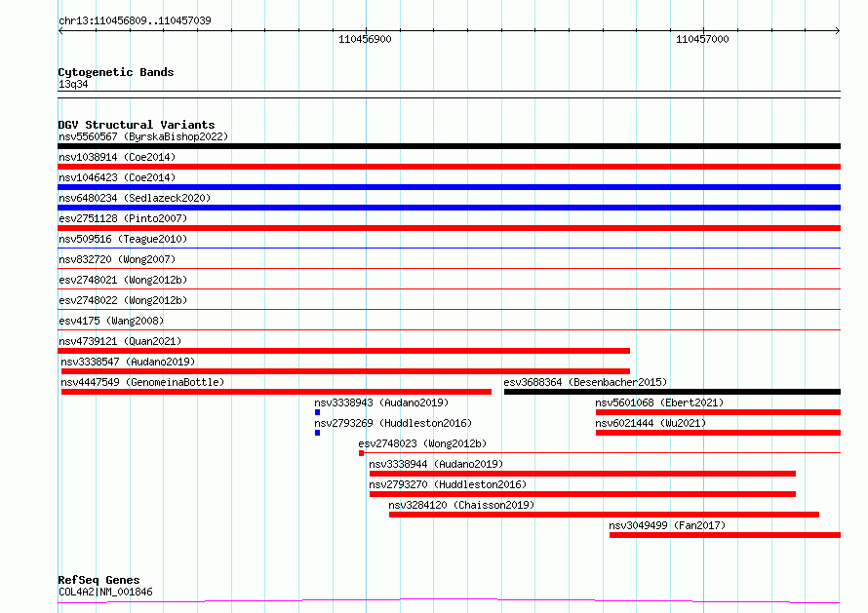Click the nsv5560567 (ByrskaBishop2022) label

pos(143,136)
